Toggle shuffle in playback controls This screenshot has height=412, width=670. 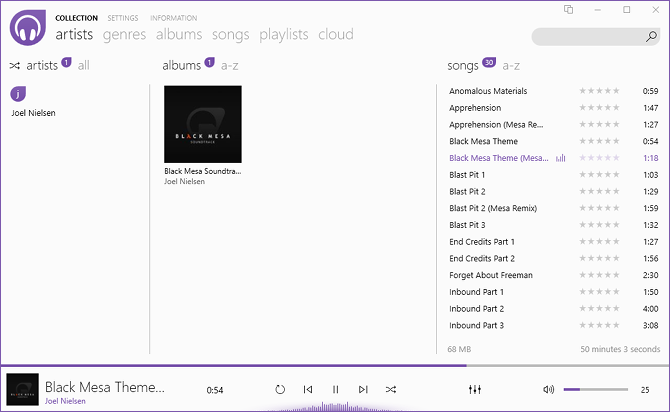click(391, 389)
